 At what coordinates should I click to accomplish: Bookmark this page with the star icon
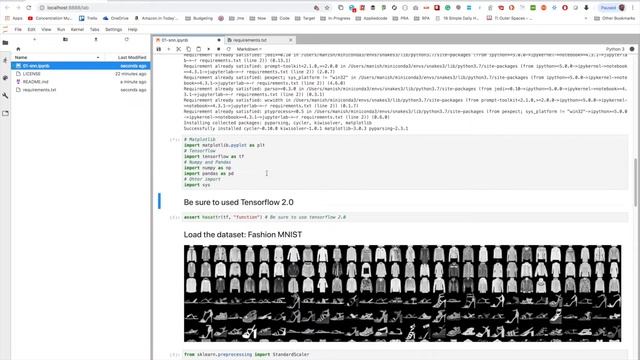pos(327,8)
